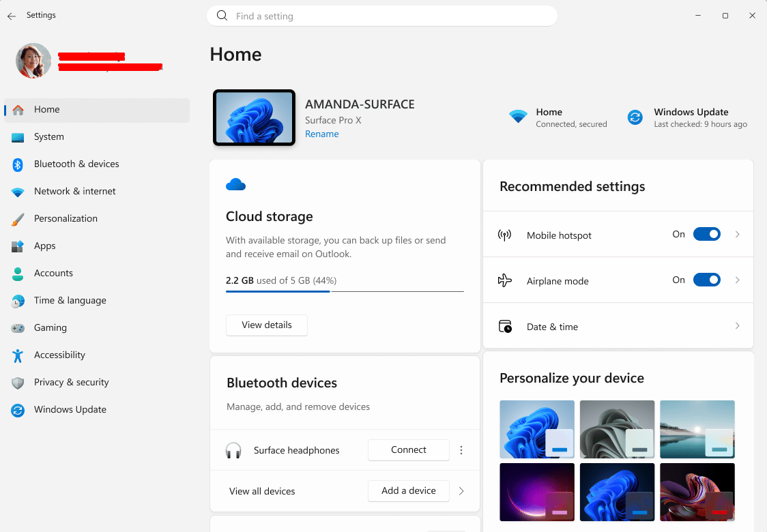767x532 pixels.
Task: Click the back arrow icon
Action: (x=12, y=16)
